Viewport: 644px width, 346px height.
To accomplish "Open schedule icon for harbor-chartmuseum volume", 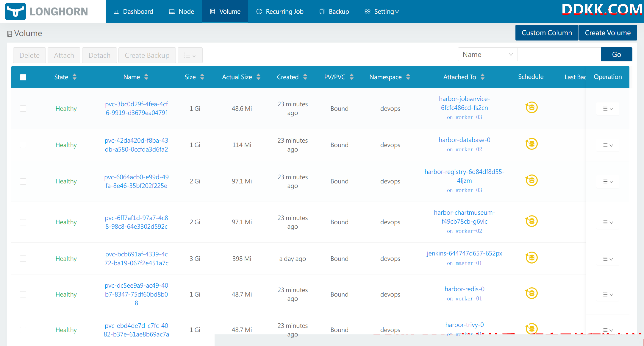I will 531,221.
